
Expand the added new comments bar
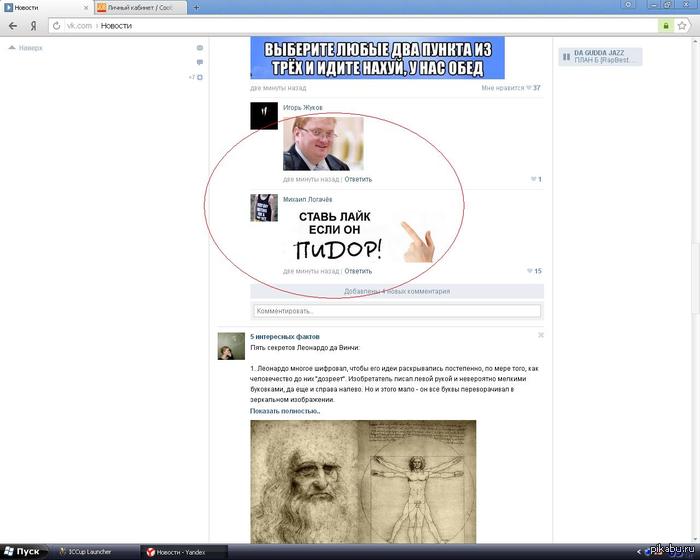tap(397, 291)
